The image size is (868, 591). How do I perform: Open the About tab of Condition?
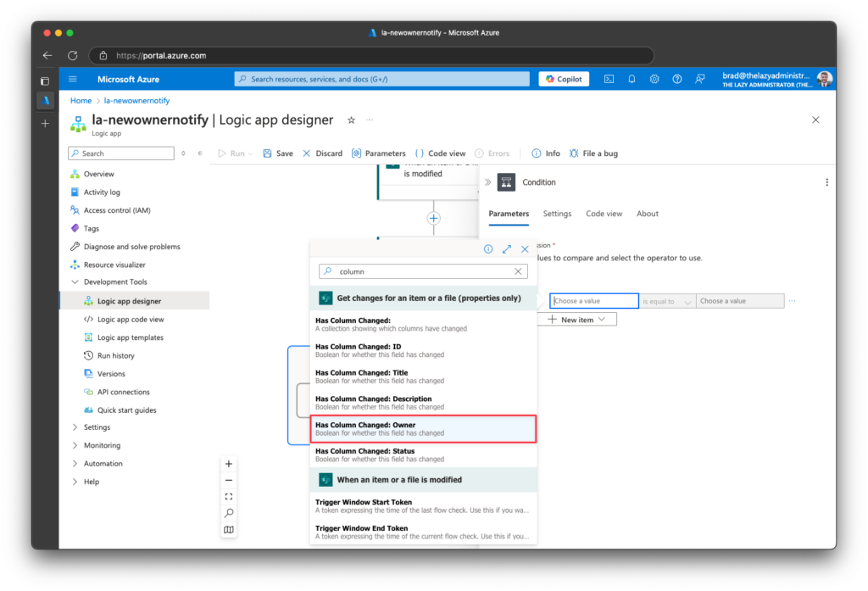point(647,214)
